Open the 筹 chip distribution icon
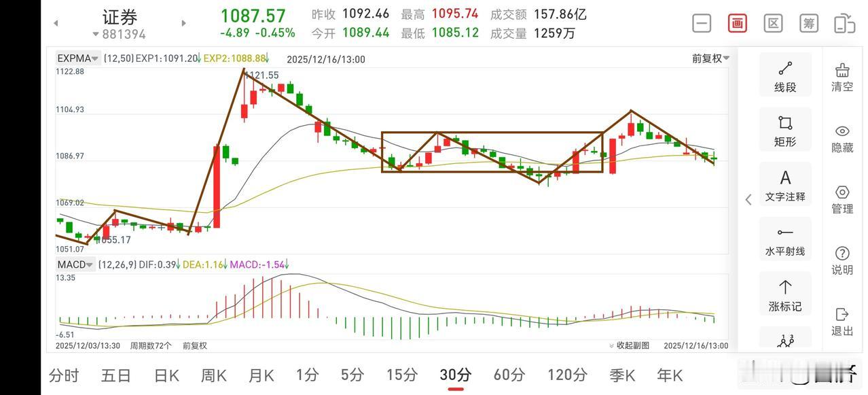 [x=809, y=23]
